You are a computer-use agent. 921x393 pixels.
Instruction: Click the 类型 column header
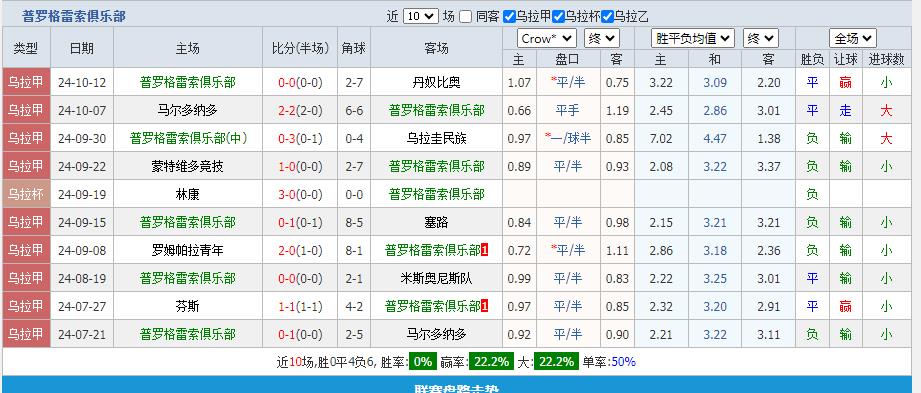pyautogui.click(x=26, y=48)
